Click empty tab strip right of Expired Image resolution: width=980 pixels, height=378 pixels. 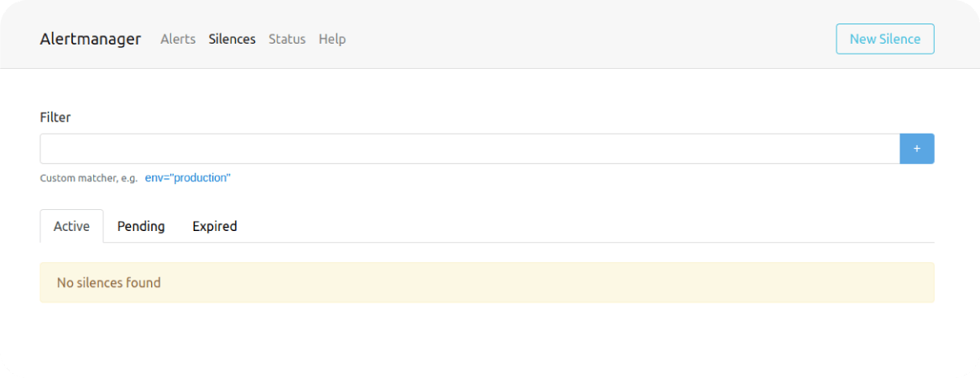pos(587,226)
